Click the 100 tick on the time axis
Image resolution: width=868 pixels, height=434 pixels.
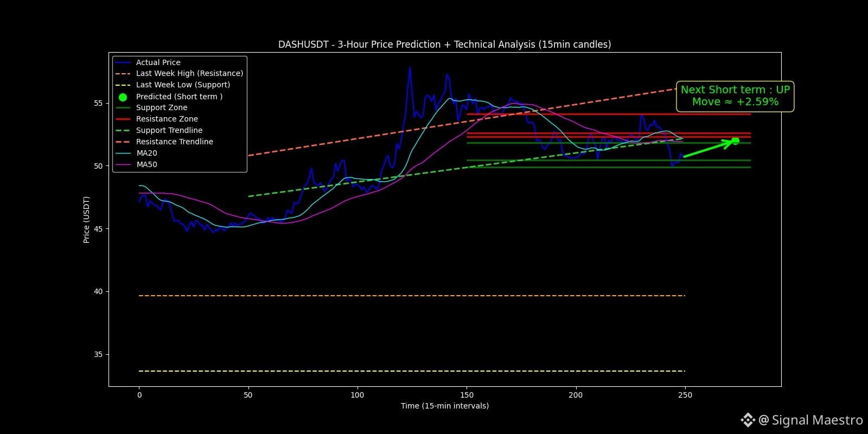point(357,395)
